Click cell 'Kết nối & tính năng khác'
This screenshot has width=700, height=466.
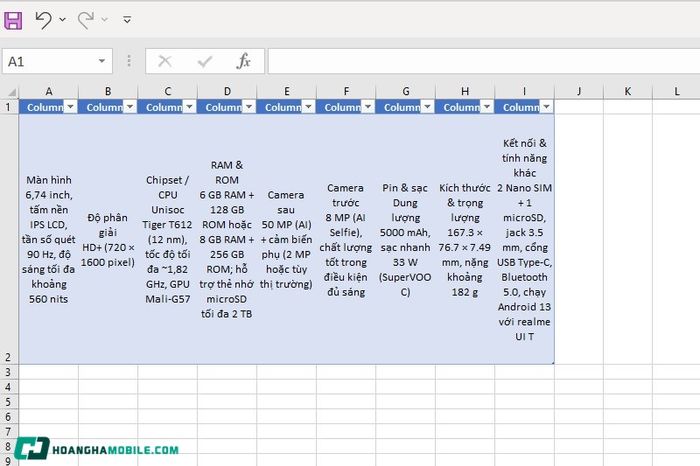click(x=525, y=239)
